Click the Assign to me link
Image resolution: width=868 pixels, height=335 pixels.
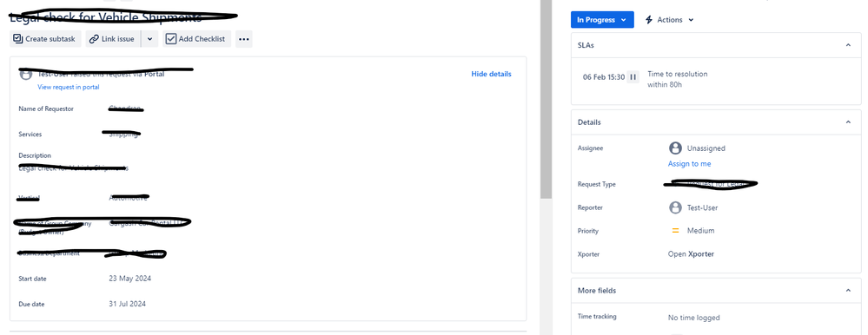pyautogui.click(x=689, y=164)
